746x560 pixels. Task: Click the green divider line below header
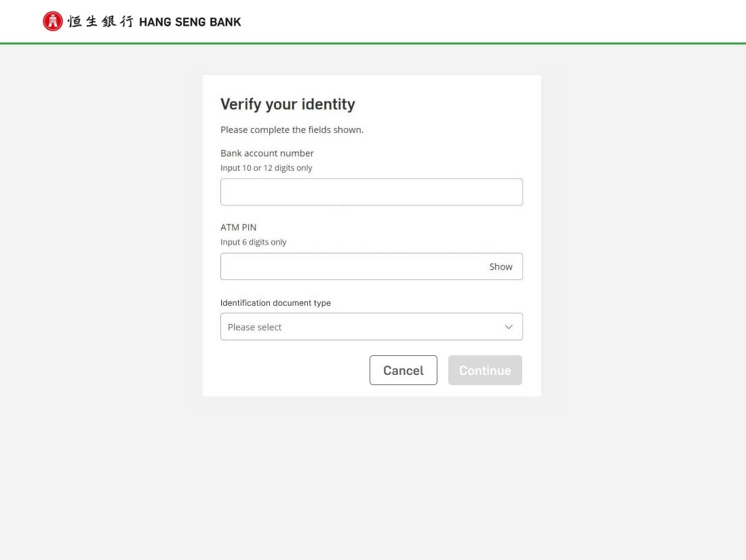pos(373,43)
